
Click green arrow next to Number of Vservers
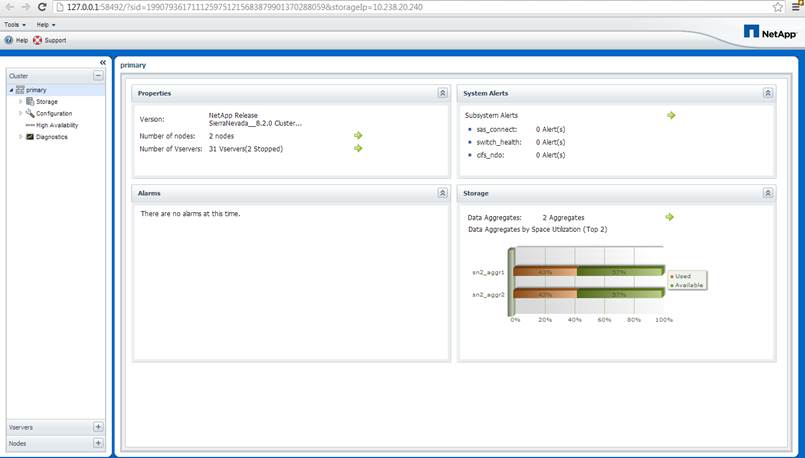click(x=358, y=148)
